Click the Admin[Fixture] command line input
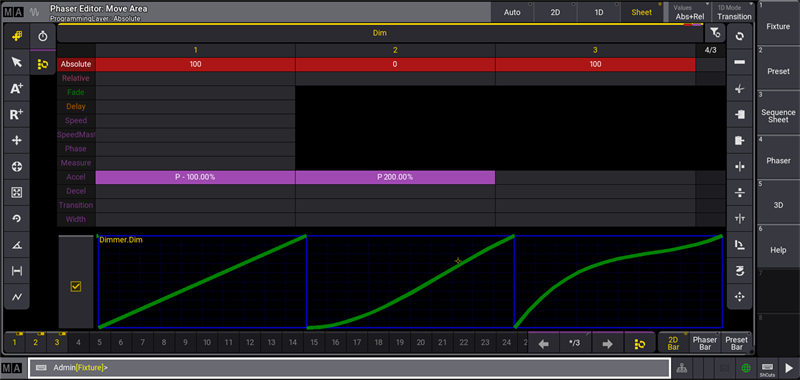 349,368
